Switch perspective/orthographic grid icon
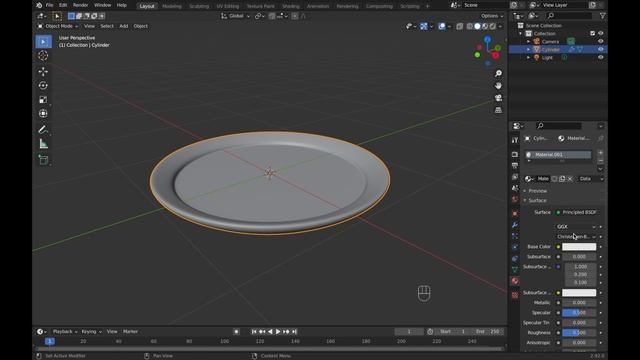The height and width of the screenshot is (360, 640). (498, 110)
